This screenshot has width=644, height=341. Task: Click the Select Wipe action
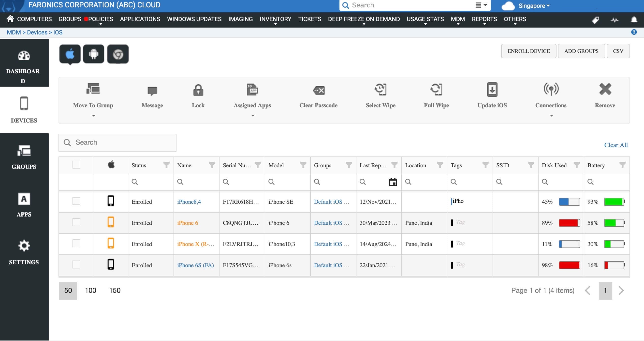coord(381,96)
